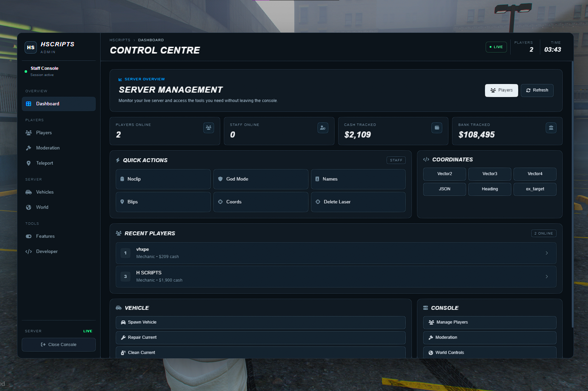Click the HSCRIPTS breadcrumb link
This screenshot has width=588, height=391.
(x=120, y=40)
